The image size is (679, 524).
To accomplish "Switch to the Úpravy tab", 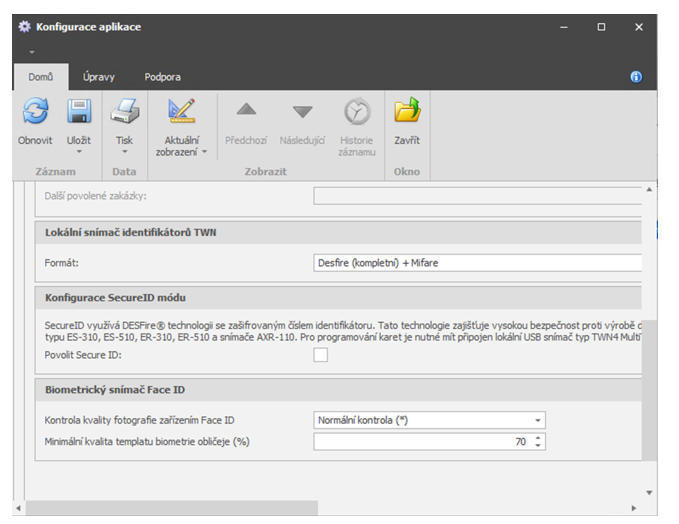I will tap(99, 77).
